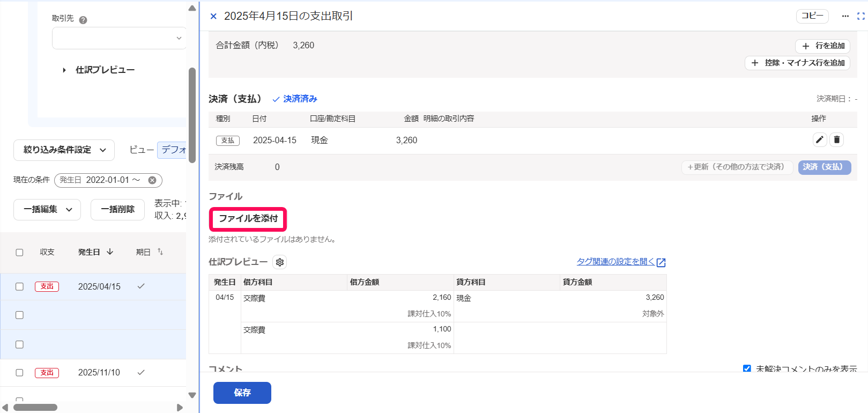This screenshot has width=868, height=413.
Task: Click the left panel vertical scrollbar thumb
Action: [x=192, y=115]
